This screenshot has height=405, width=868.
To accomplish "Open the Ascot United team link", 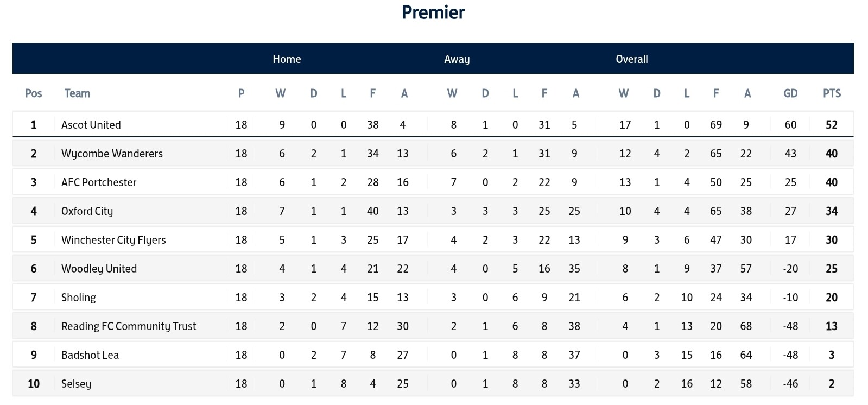I will click(91, 125).
